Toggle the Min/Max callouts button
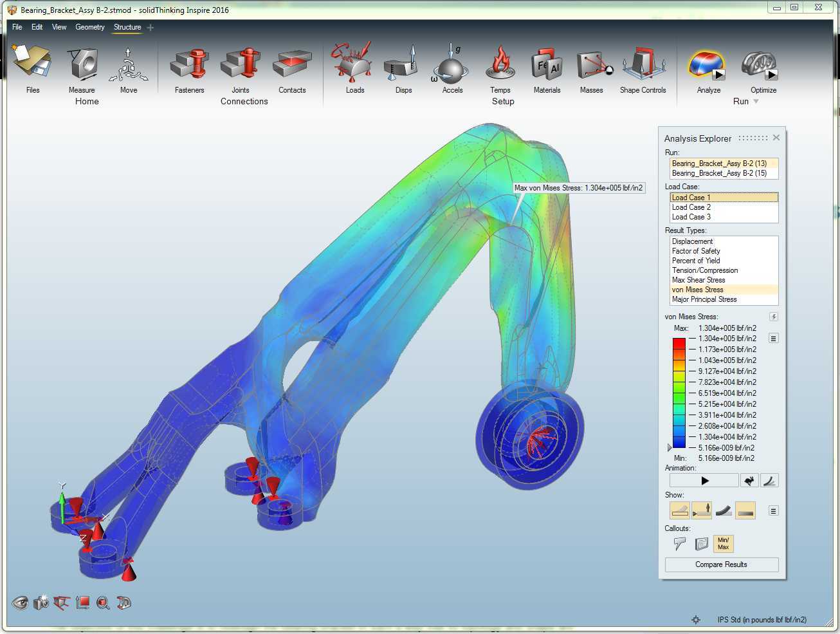The image size is (840, 634). (724, 544)
